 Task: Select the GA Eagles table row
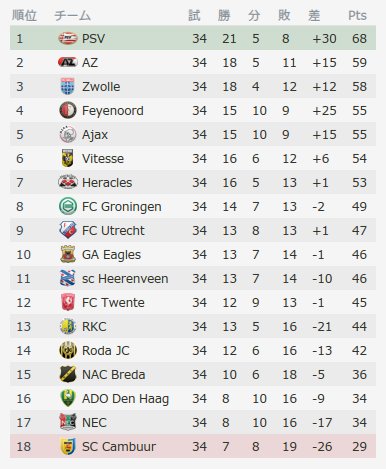click(193, 254)
